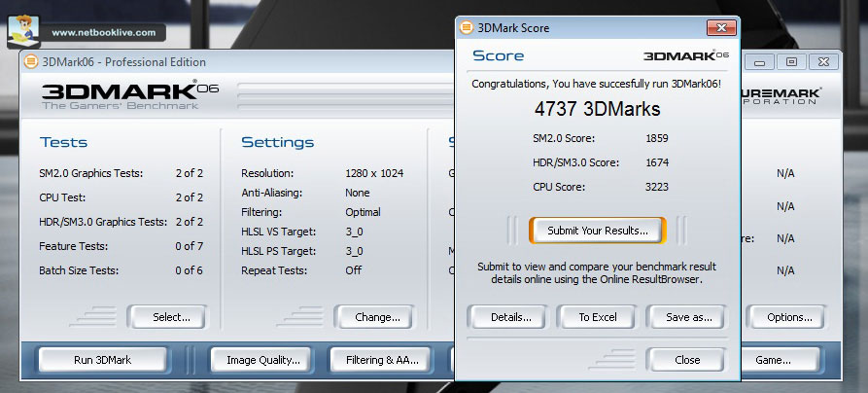Click the Tests section heading
The height and width of the screenshot is (393, 868).
63,142
